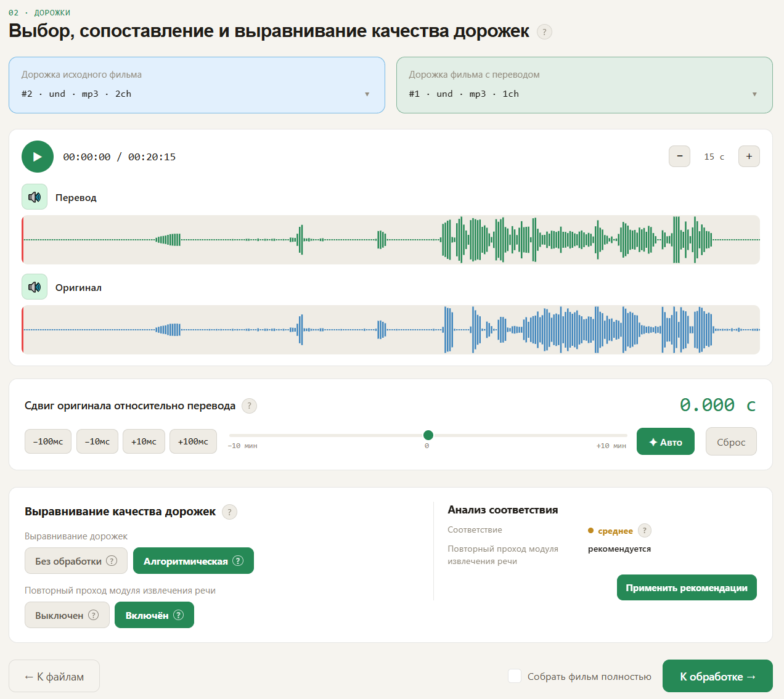This screenshot has height=699, width=784.
Task: Expand arrow of source track #2 selector
Action: point(367,94)
